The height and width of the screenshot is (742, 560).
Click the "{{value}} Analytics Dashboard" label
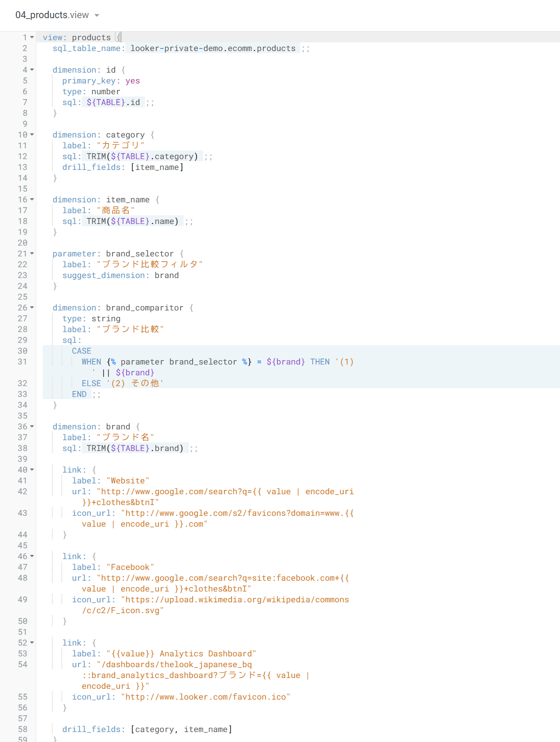pos(181,654)
